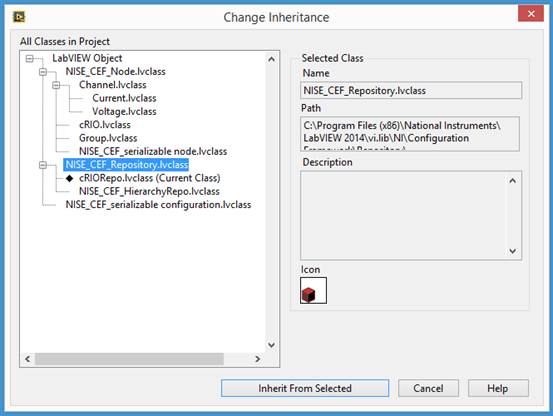Select Current.lvclass in the class tree
The width and height of the screenshot is (553, 416).
point(124,98)
